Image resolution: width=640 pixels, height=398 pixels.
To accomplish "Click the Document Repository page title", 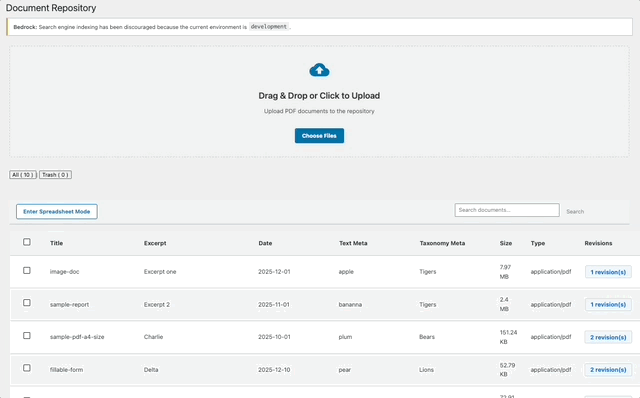I will click(51, 8).
